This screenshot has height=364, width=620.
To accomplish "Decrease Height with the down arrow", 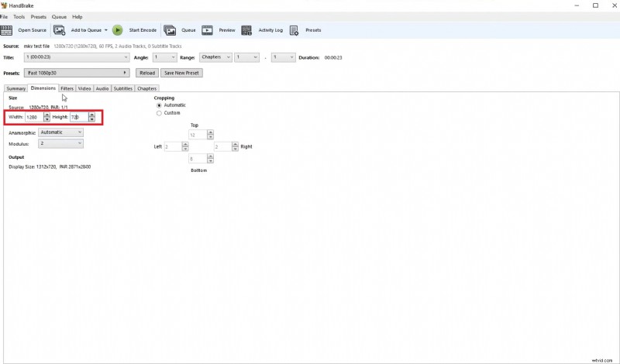I will coord(92,119).
